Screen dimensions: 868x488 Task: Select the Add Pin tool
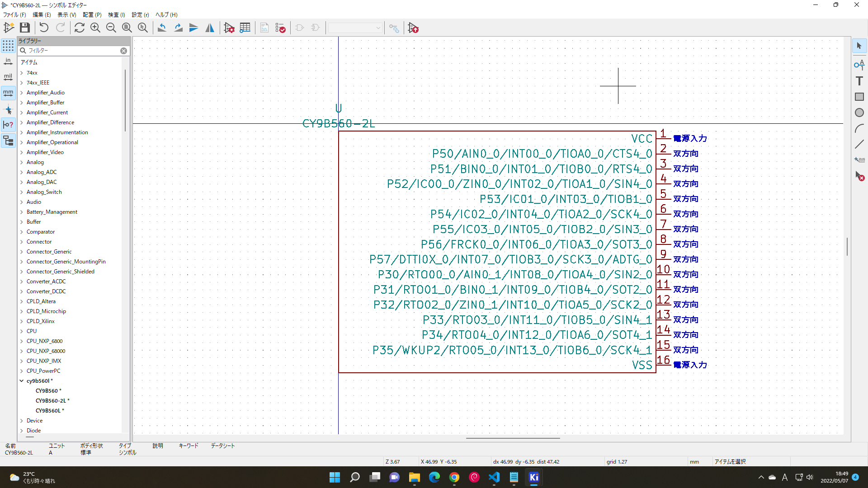coord(859,65)
